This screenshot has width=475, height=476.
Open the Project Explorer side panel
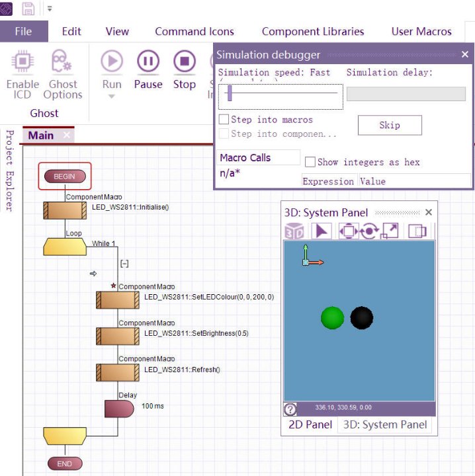(x=9, y=170)
